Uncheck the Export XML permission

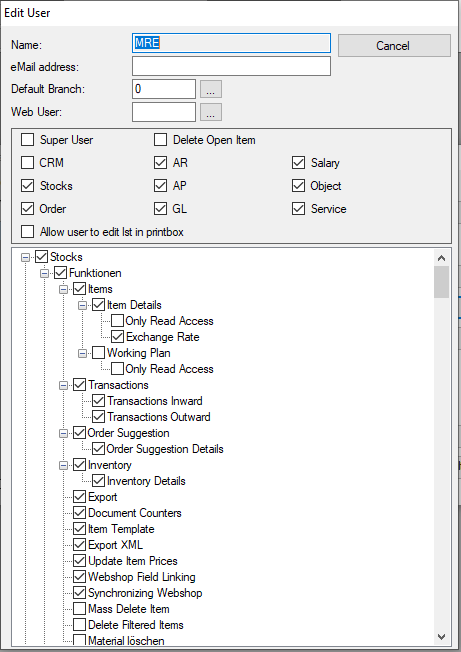tap(79, 545)
